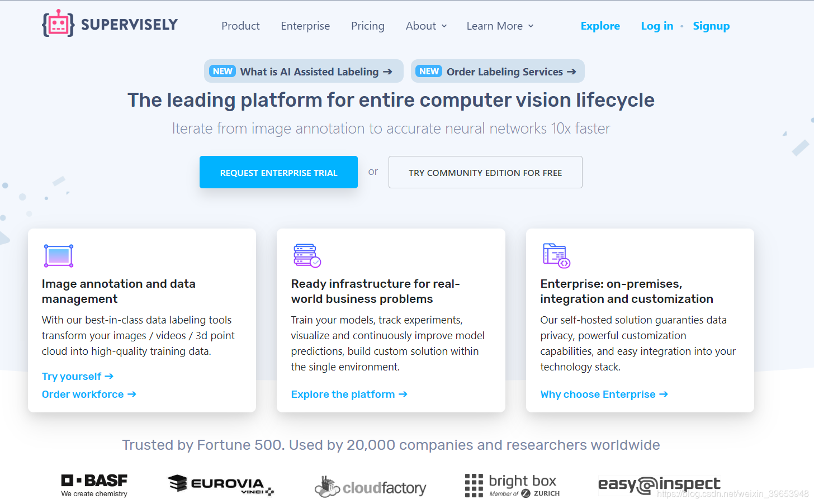Open Order Labeling Services banner

(x=498, y=71)
